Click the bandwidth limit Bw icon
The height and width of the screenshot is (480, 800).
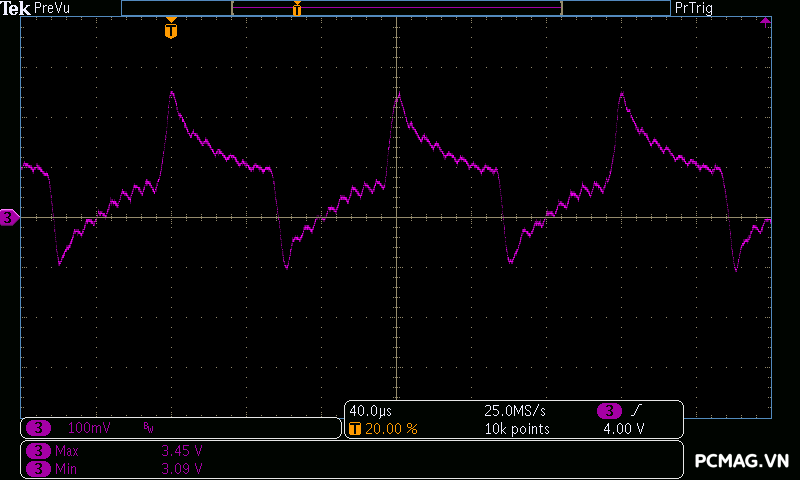(x=148, y=428)
